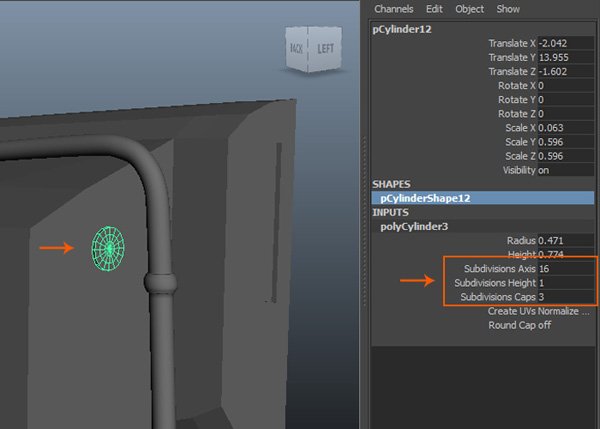Select pCylinderShape12 under SHAPES
This screenshot has height=429, width=600.
tap(483, 198)
